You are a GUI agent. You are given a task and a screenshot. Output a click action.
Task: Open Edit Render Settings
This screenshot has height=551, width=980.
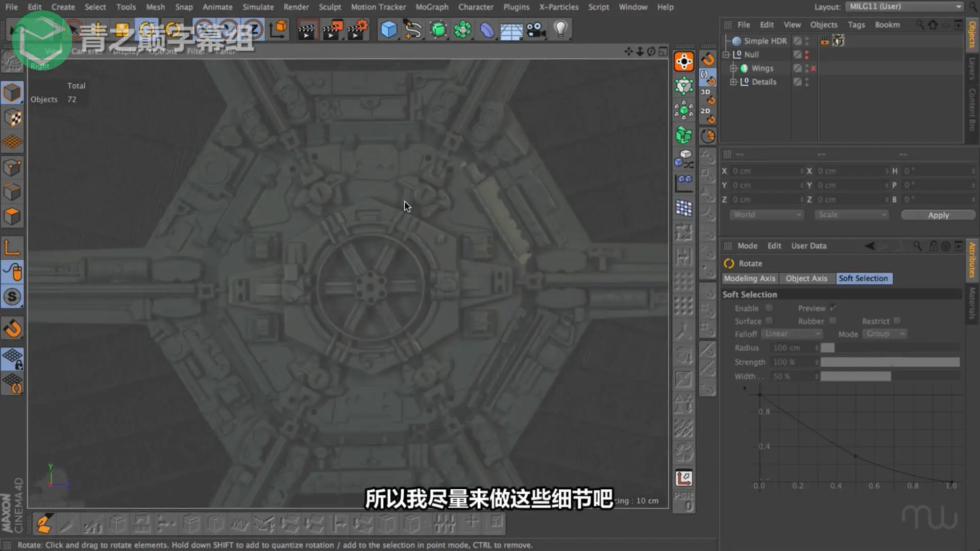tap(357, 30)
